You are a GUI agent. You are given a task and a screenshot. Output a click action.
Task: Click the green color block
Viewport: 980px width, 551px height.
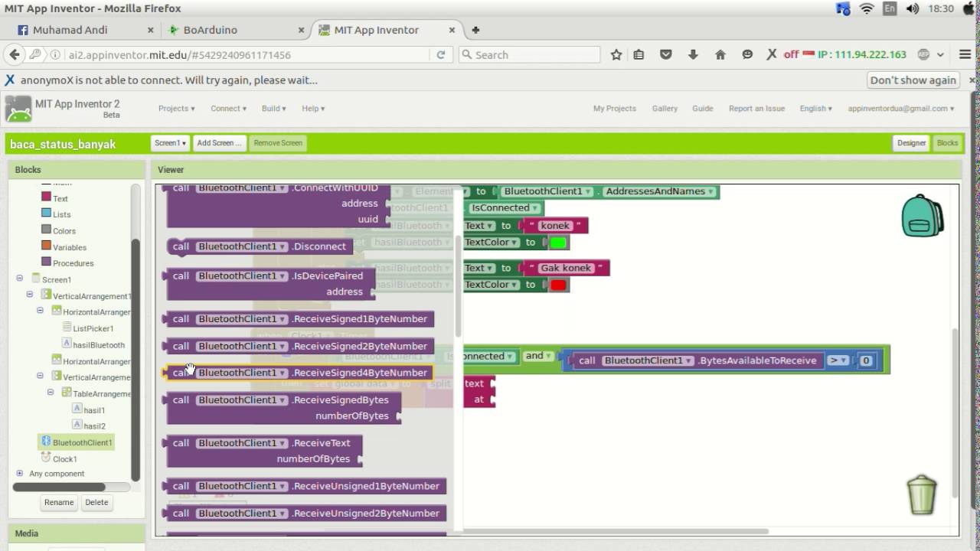point(558,243)
